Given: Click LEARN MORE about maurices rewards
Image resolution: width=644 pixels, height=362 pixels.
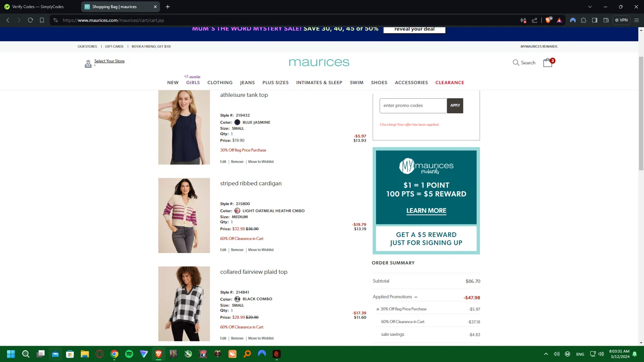Looking at the screenshot, I should 426,211.
